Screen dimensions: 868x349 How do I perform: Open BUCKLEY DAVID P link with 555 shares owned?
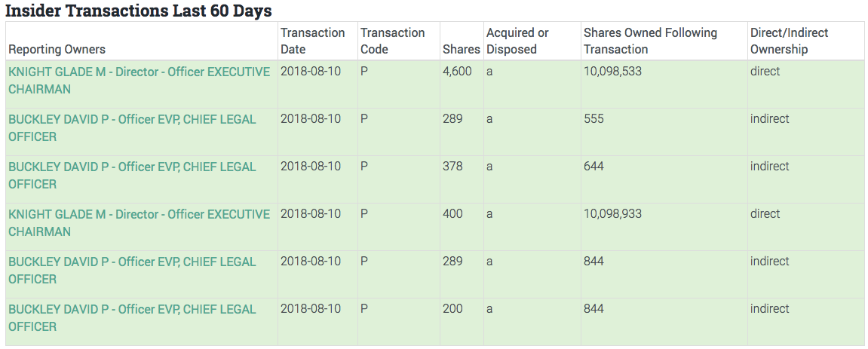coord(132,128)
